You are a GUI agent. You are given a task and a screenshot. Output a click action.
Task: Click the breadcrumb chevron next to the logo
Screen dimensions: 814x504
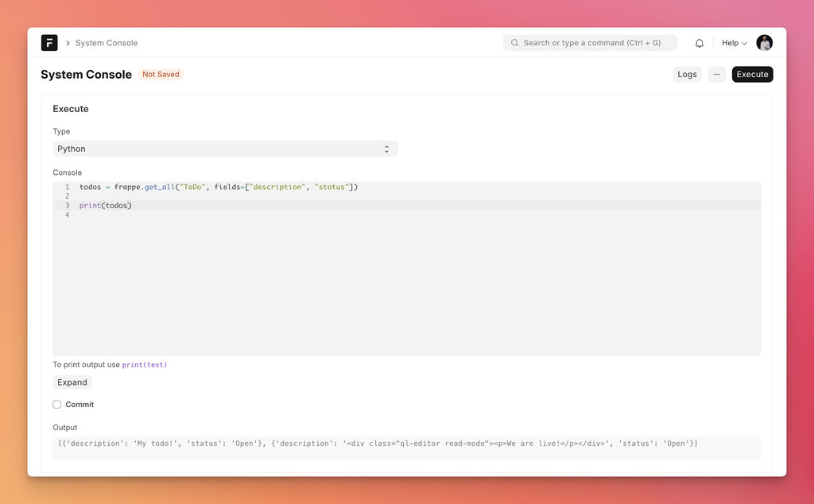[x=68, y=43]
